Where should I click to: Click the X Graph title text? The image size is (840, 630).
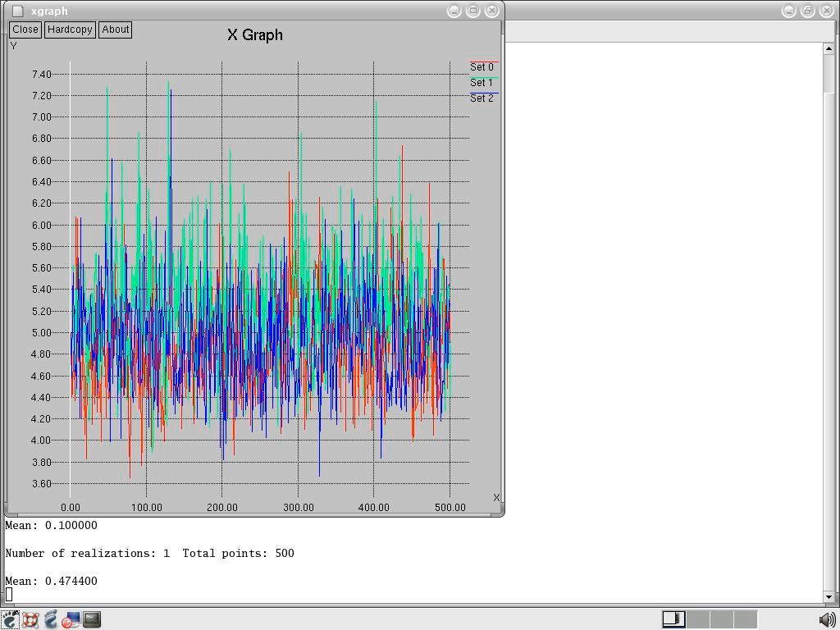(x=255, y=34)
